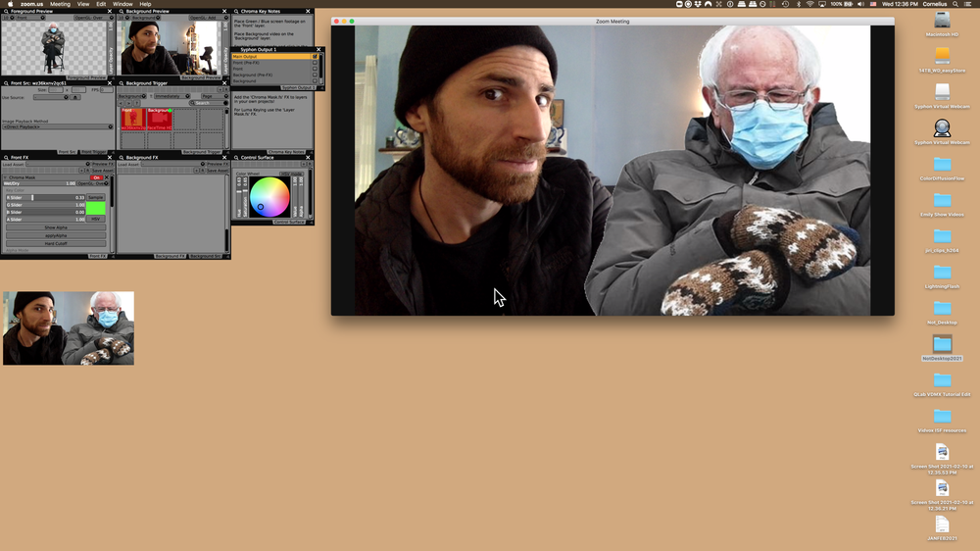Viewport: 980px width, 551px height.
Task: Click the eject icon next to Use Source
Action: (x=75, y=98)
